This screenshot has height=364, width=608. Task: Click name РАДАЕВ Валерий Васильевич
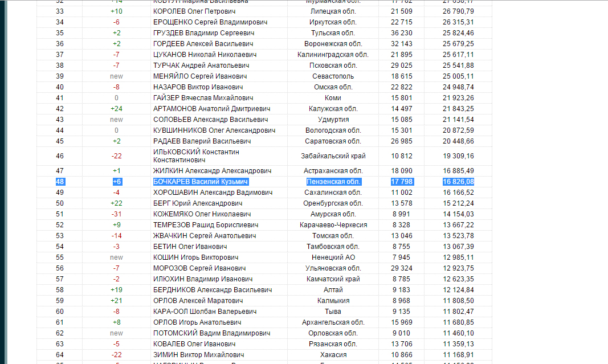coord(202,141)
